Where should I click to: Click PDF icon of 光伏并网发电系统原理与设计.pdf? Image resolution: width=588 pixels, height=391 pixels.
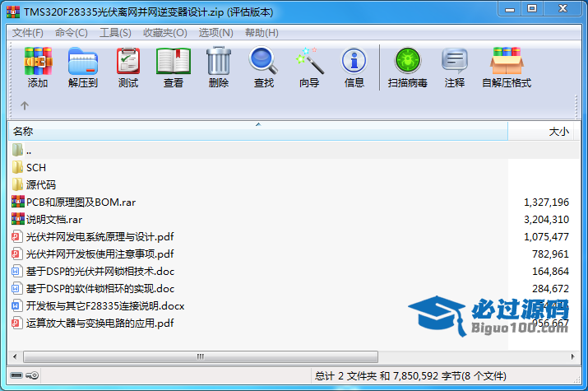coord(16,236)
